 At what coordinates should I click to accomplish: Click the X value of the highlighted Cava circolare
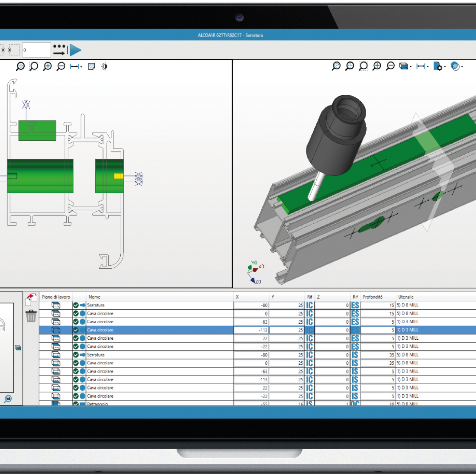[251, 330]
